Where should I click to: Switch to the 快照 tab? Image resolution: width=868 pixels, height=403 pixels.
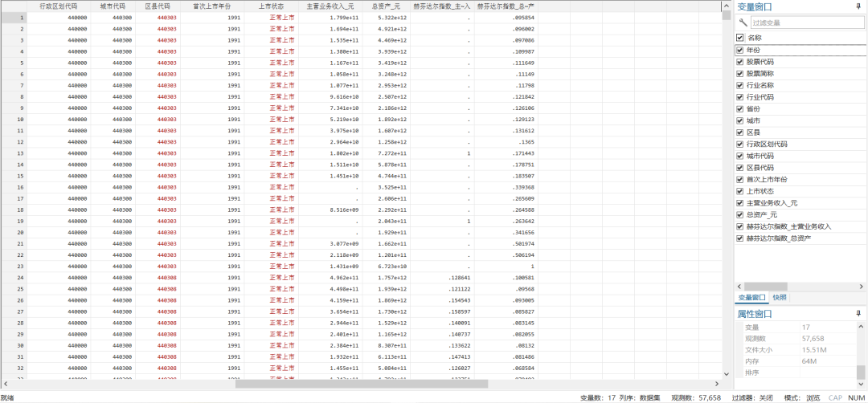[x=780, y=297]
